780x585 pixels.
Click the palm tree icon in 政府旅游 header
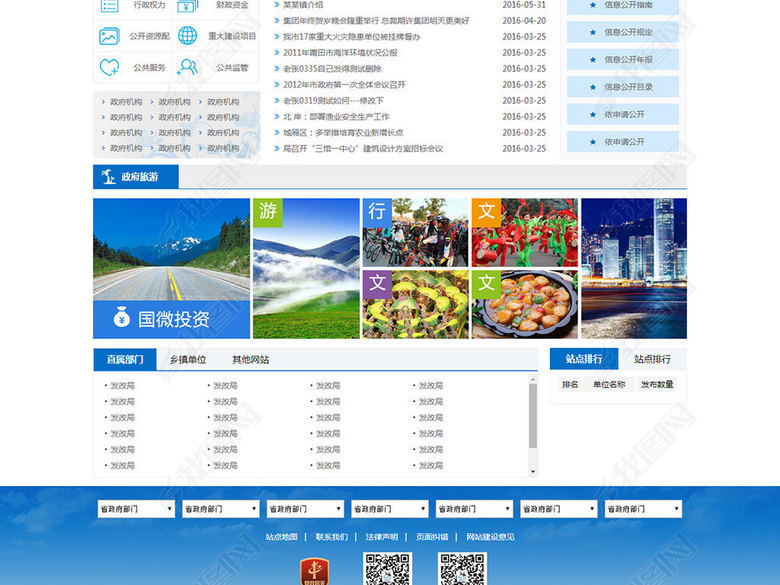[x=108, y=177]
